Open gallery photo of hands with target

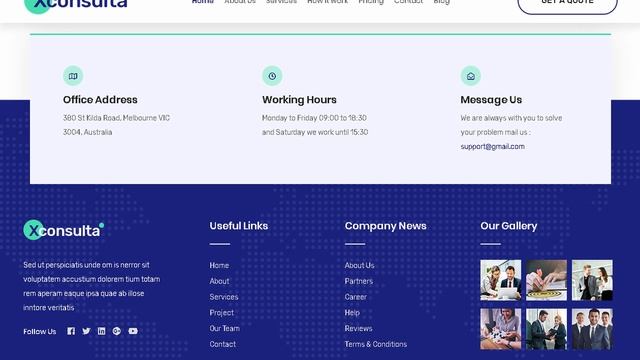pyautogui.click(x=546, y=280)
